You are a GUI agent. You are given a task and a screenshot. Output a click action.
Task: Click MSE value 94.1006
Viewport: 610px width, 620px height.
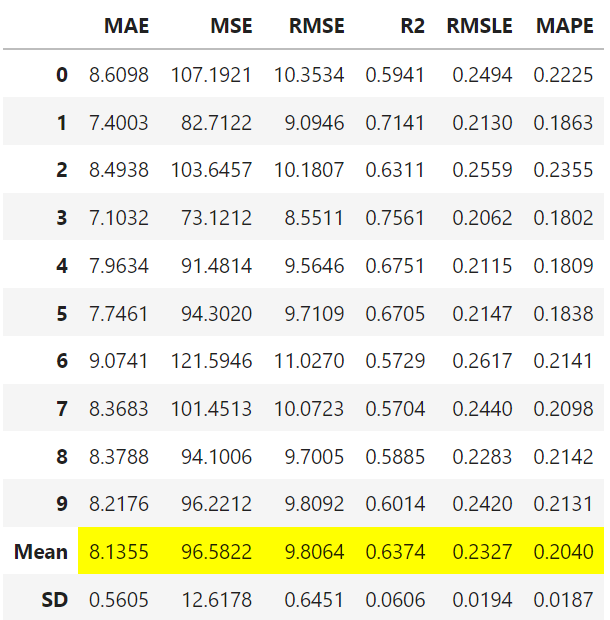(x=217, y=457)
